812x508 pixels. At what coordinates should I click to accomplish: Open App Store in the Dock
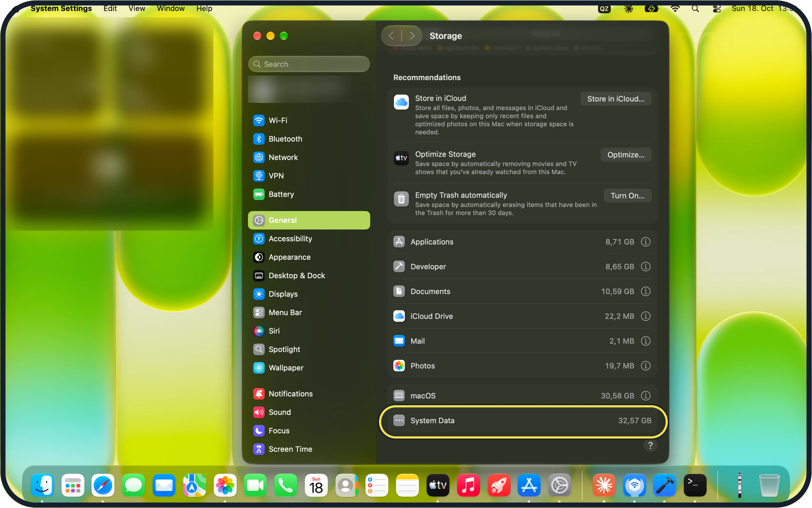(x=529, y=485)
